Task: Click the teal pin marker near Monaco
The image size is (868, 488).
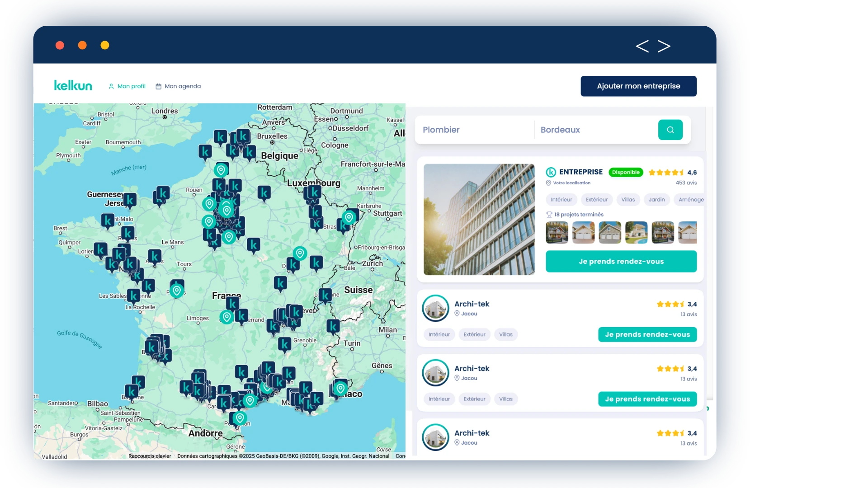Action: pos(340,388)
